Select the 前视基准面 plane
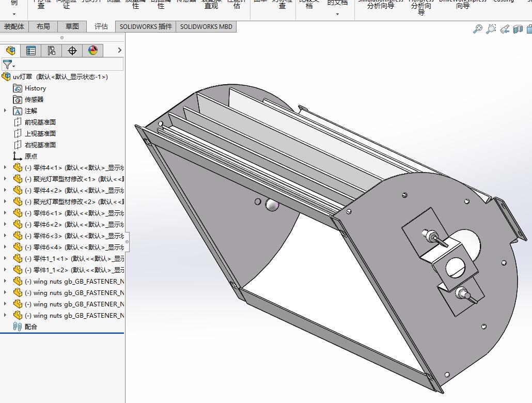The height and width of the screenshot is (403, 532). tap(35, 122)
